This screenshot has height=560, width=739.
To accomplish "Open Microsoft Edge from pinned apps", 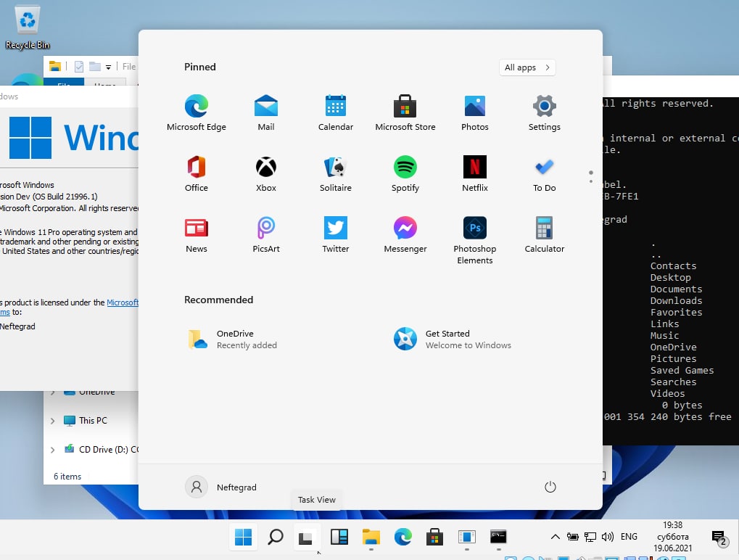I will pyautogui.click(x=196, y=112).
